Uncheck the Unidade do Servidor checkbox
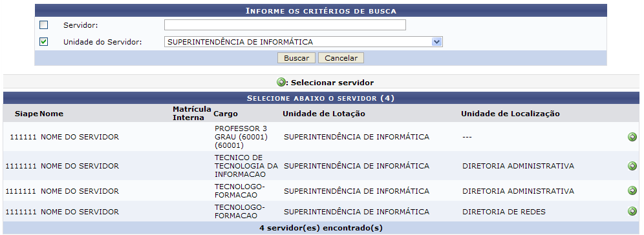 tap(43, 41)
